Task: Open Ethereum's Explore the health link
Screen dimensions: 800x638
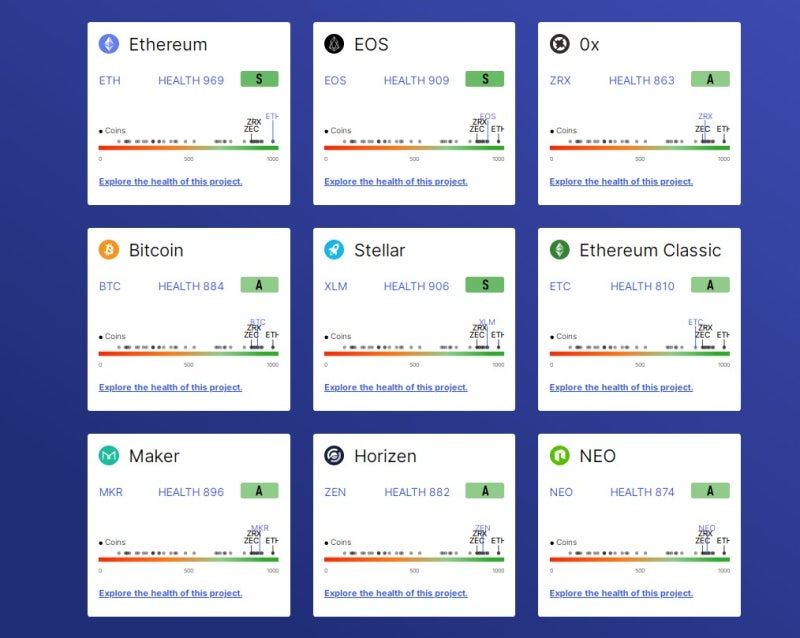Action: (170, 182)
